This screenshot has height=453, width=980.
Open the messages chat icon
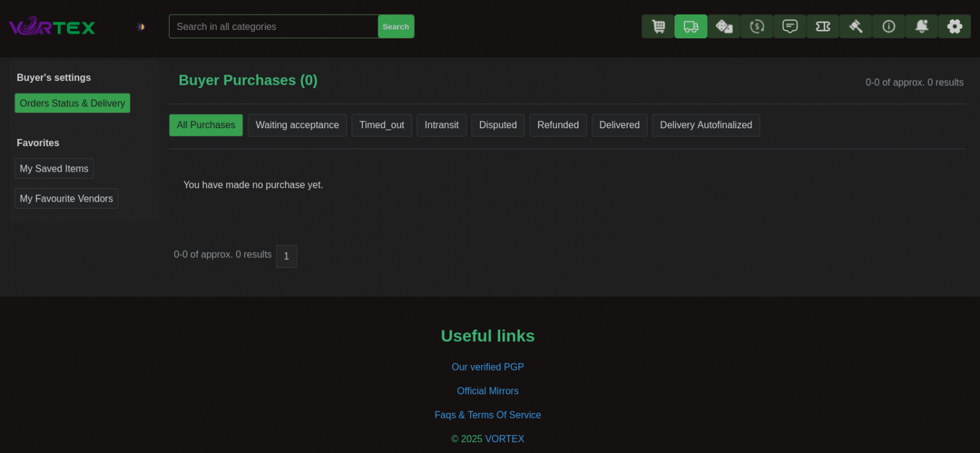tap(790, 26)
